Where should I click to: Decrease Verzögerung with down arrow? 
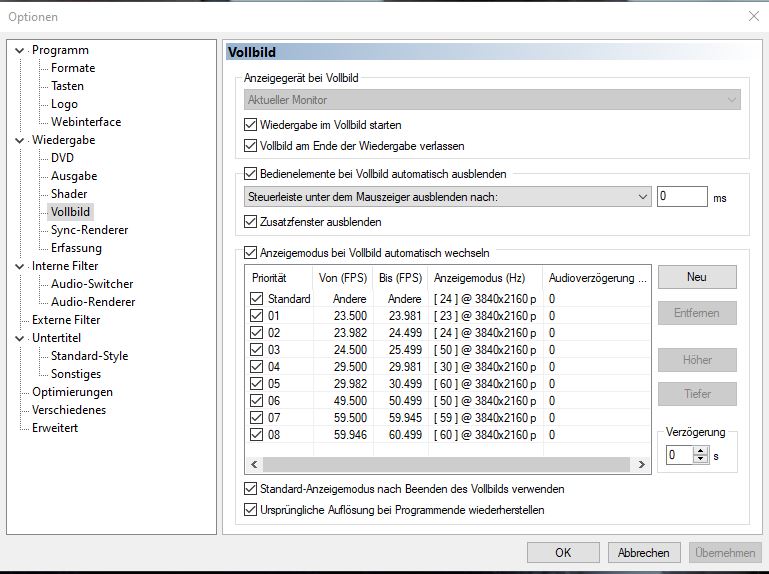pos(701,459)
